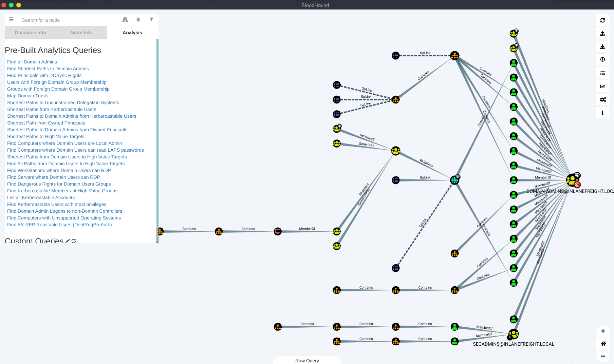
Task: Run Find Shortest Paths to Domain Admins
Action: pos(48,69)
